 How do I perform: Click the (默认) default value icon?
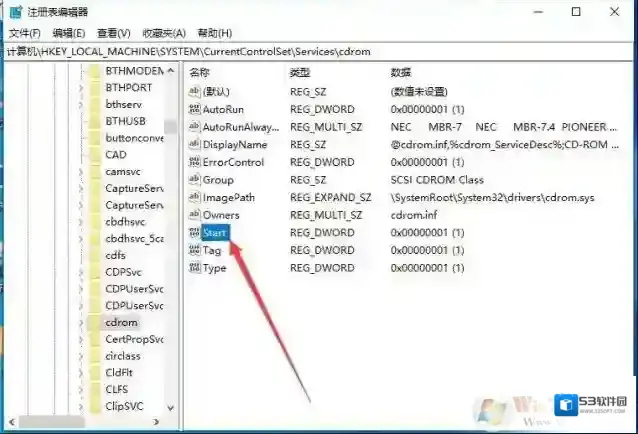(x=194, y=91)
